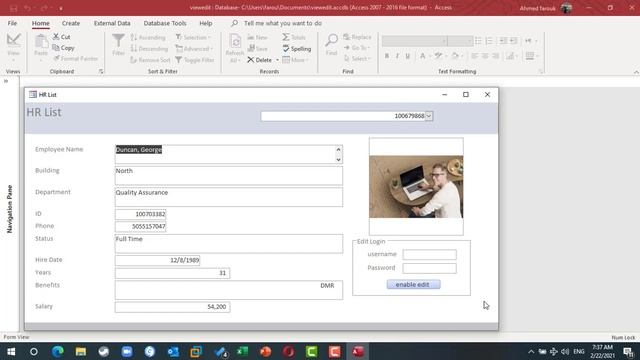The height and width of the screenshot is (360, 640).
Task: Sort Ascending
Action: [148, 37]
